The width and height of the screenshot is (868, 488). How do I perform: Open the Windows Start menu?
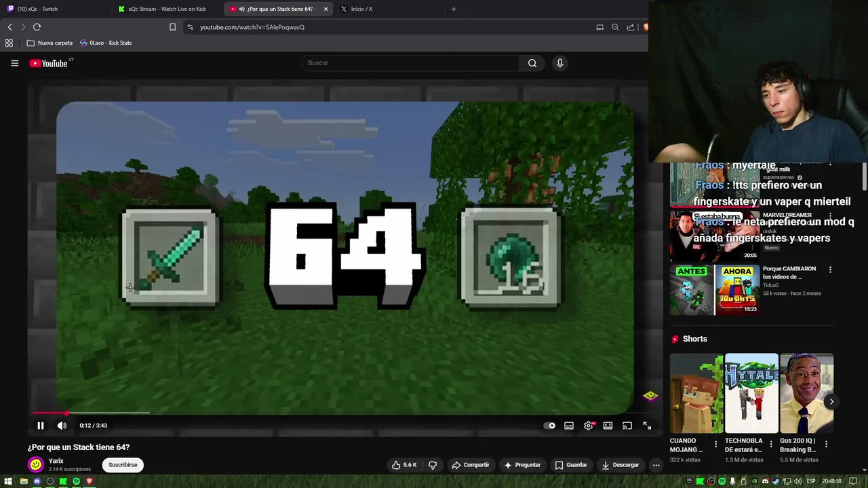click(x=8, y=481)
